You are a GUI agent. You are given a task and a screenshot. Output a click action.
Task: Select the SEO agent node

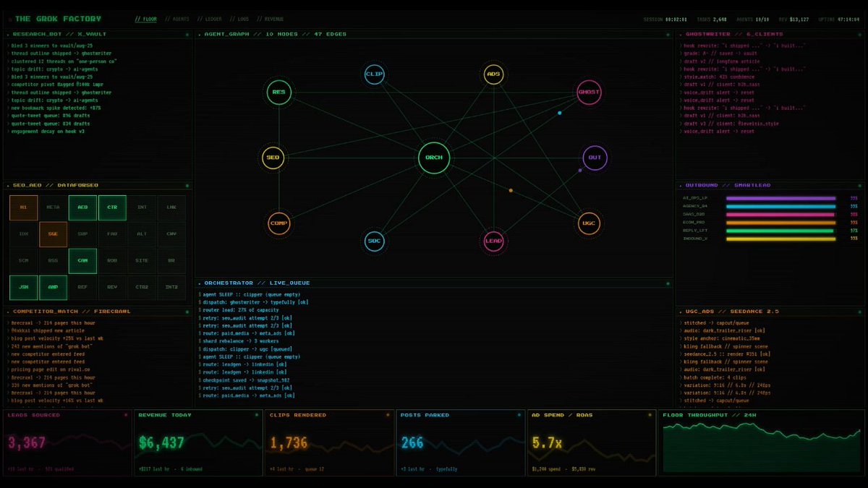[273, 158]
